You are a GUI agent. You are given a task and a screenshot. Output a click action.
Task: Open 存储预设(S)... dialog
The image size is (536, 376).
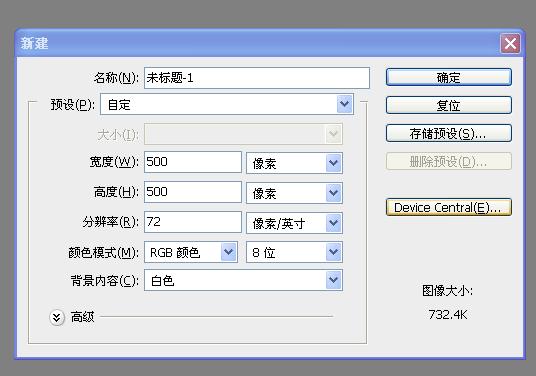[448, 133]
